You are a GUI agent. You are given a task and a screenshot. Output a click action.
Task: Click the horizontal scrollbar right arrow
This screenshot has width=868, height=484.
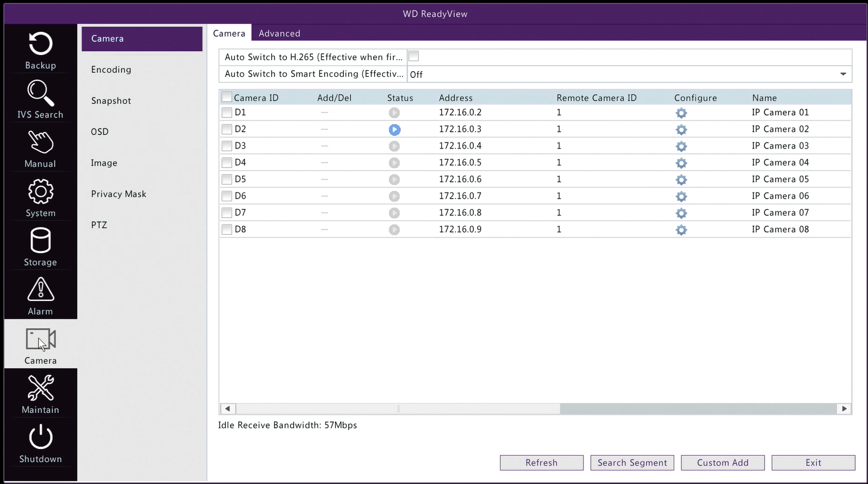(844, 409)
